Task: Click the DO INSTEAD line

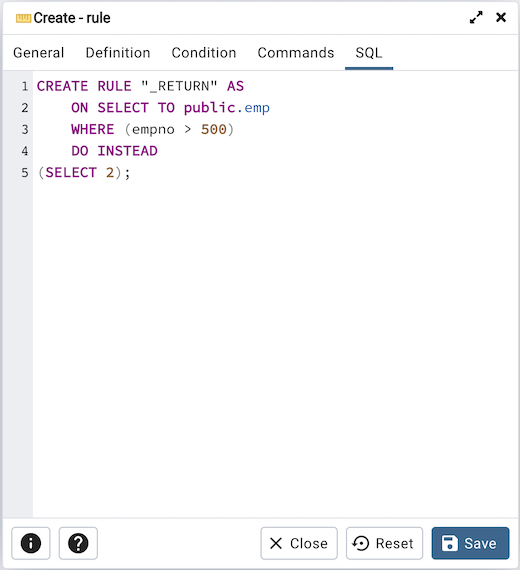Action: coord(114,150)
